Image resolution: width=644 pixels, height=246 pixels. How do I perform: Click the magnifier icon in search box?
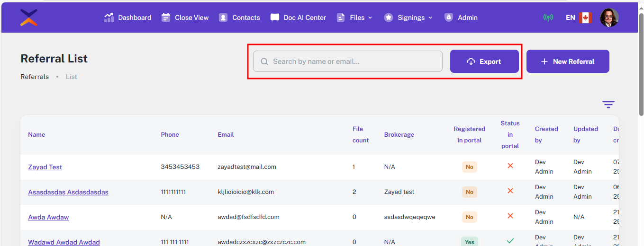point(264,61)
